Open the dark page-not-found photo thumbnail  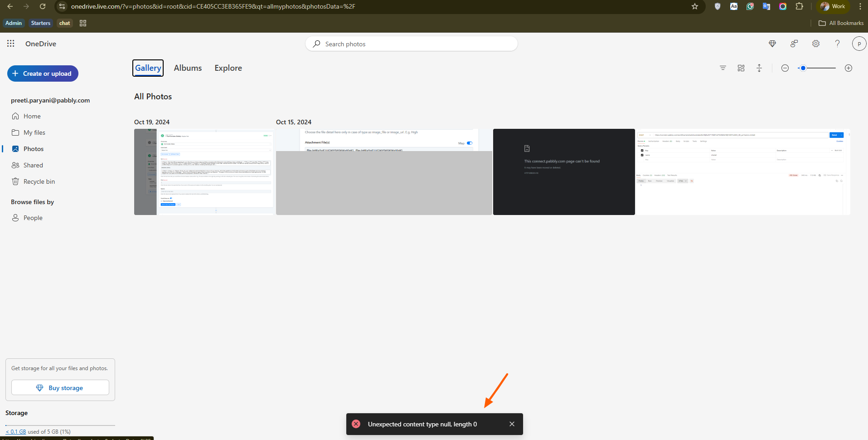click(564, 172)
